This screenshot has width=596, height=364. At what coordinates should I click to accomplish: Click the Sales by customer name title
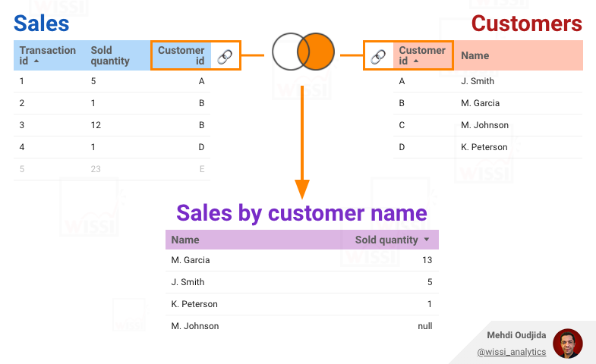[x=302, y=212]
